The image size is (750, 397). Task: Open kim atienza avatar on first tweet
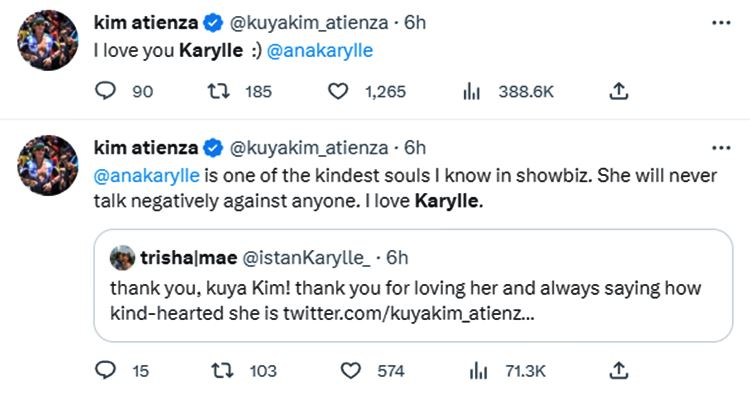pos(47,40)
